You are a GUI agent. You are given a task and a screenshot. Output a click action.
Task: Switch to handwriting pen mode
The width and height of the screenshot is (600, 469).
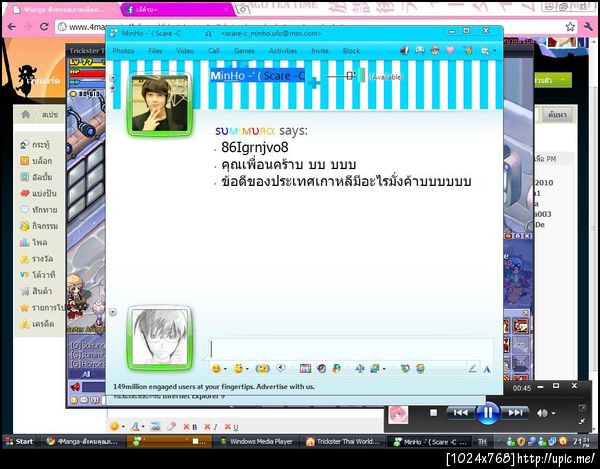tap(473, 369)
